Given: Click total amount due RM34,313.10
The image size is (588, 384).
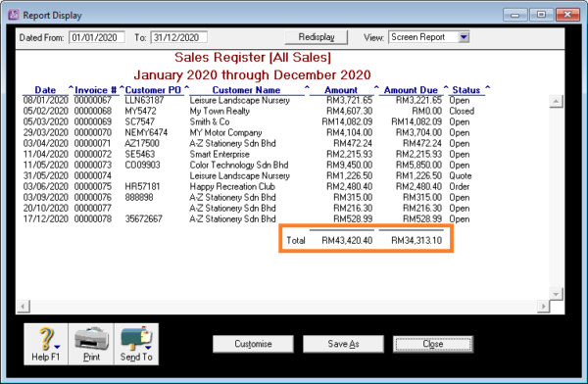Looking at the screenshot, I should click(x=416, y=240).
